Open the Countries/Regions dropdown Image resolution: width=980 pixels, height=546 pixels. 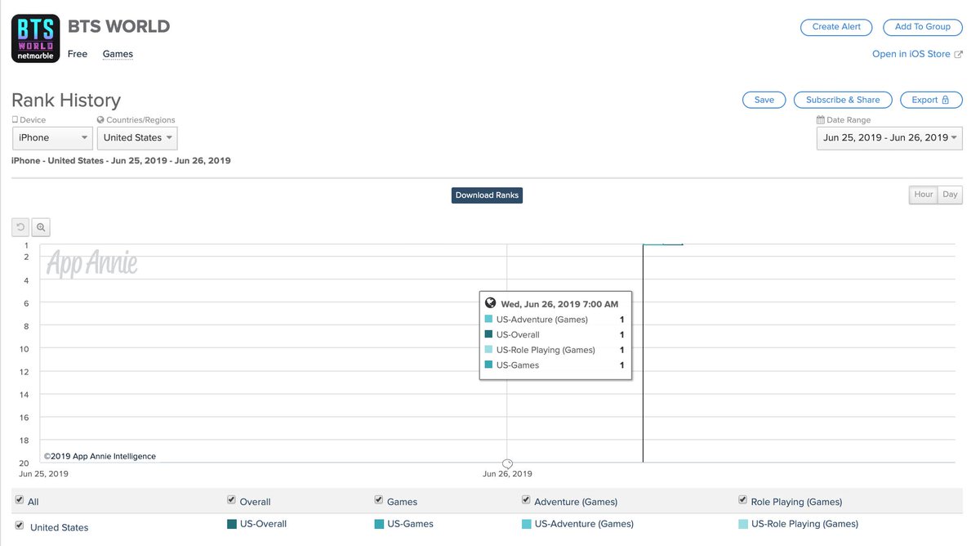[137, 138]
